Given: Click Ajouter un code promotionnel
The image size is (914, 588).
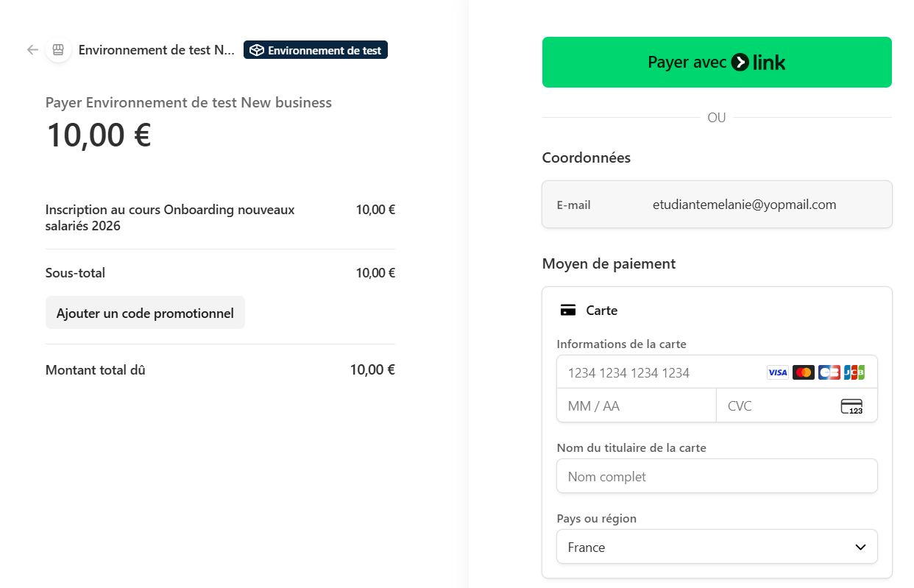Looking at the screenshot, I should [145, 313].
